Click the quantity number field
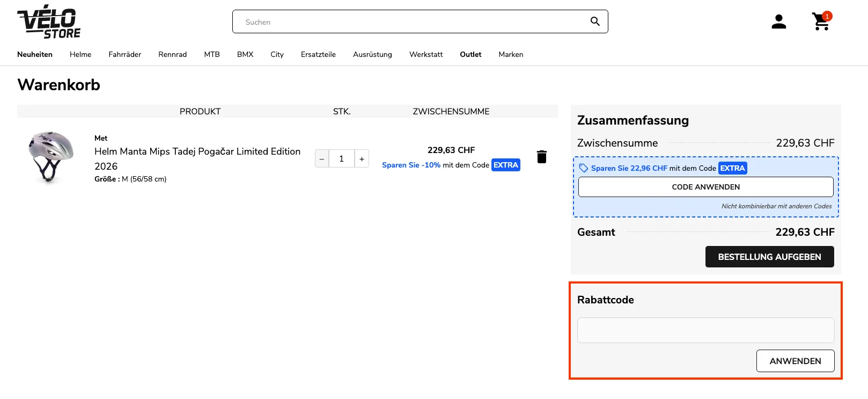This screenshot has height=399, width=868. (x=341, y=159)
